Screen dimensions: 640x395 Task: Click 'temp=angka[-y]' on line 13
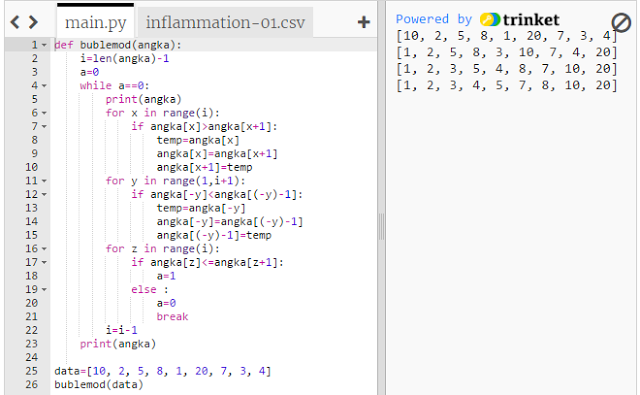(x=201, y=208)
